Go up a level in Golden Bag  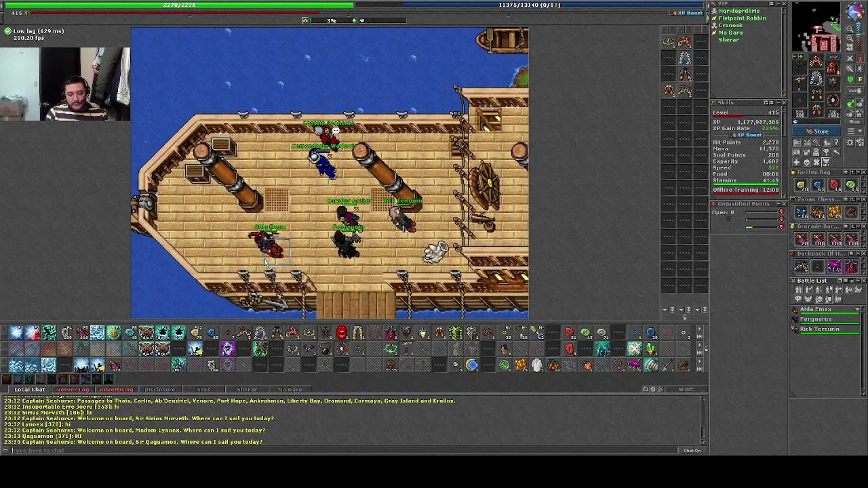pyautogui.click(x=852, y=172)
